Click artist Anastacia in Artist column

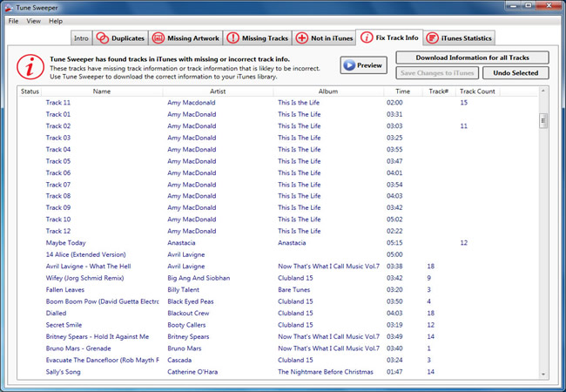(181, 242)
